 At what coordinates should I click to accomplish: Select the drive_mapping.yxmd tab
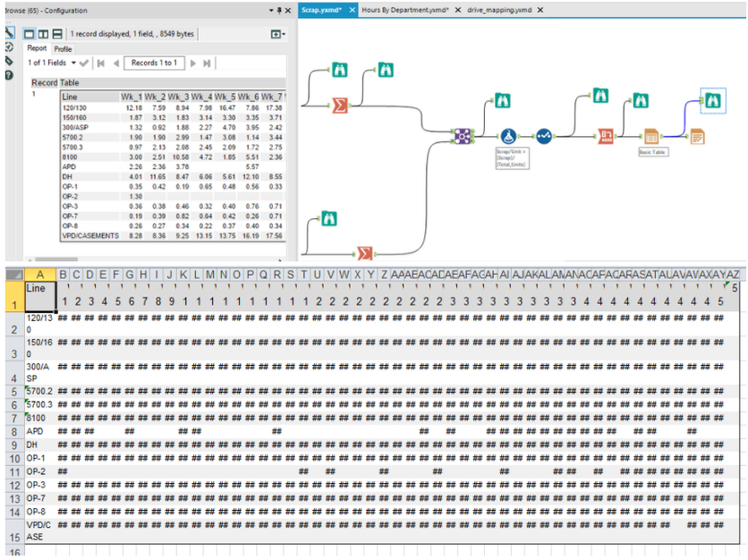point(499,10)
